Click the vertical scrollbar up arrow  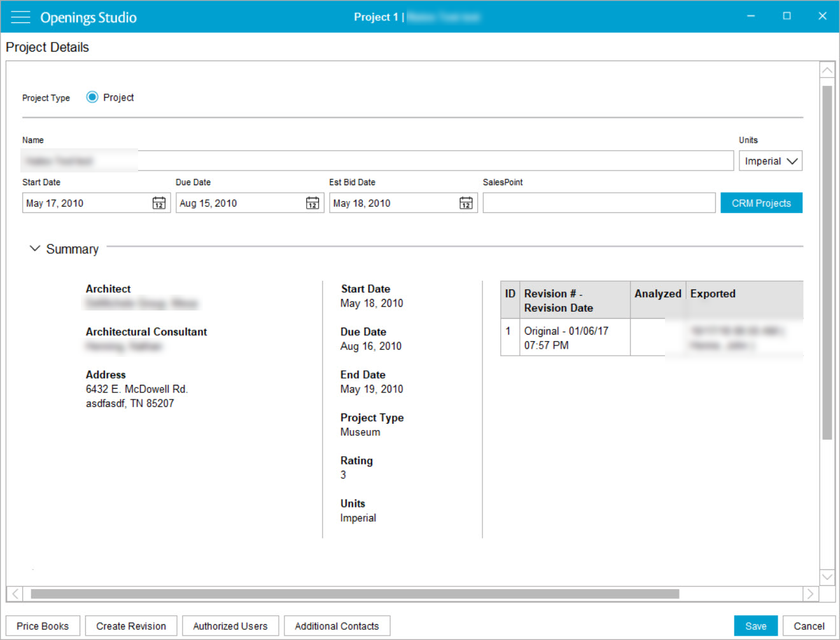pyautogui.click(x=827, y=69)
